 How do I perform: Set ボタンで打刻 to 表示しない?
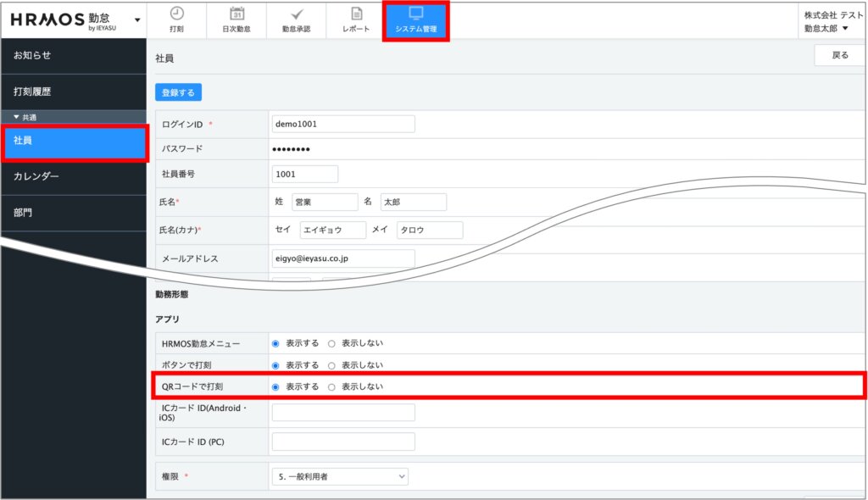coord(332,365)
